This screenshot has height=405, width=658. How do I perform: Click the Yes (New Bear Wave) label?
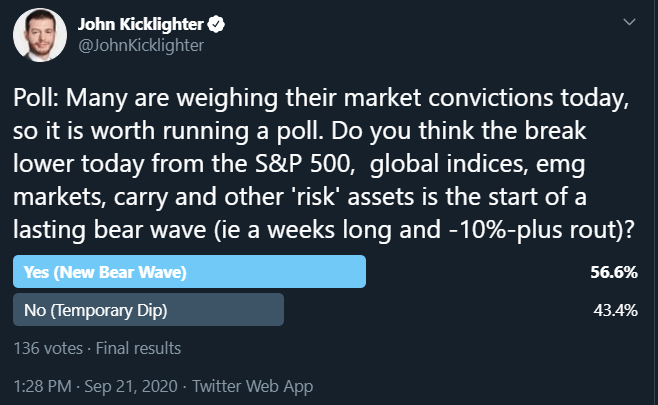click(92, 272)
